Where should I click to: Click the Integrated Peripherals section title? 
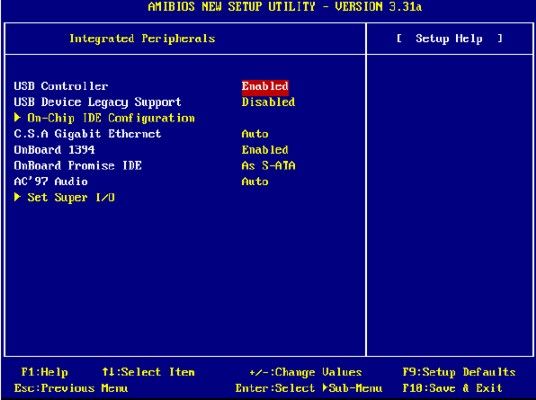tap(143, 38)
